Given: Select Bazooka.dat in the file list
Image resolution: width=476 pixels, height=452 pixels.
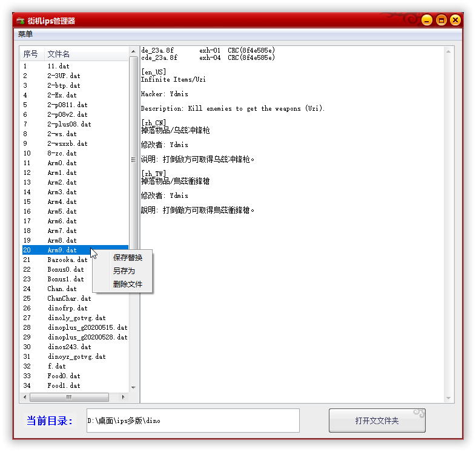Looking at the screenshot, I should pyautogui.click(x=67, y=260).
